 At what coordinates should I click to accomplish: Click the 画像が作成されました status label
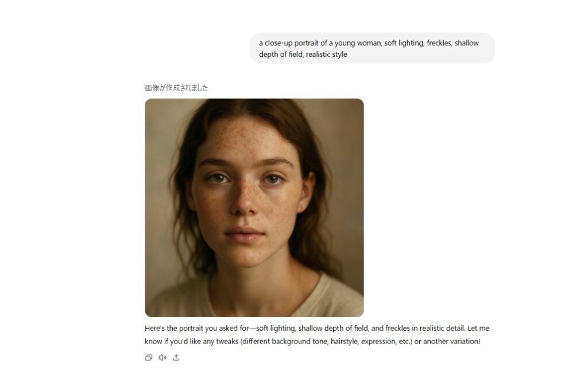click(x=176, y=88)
